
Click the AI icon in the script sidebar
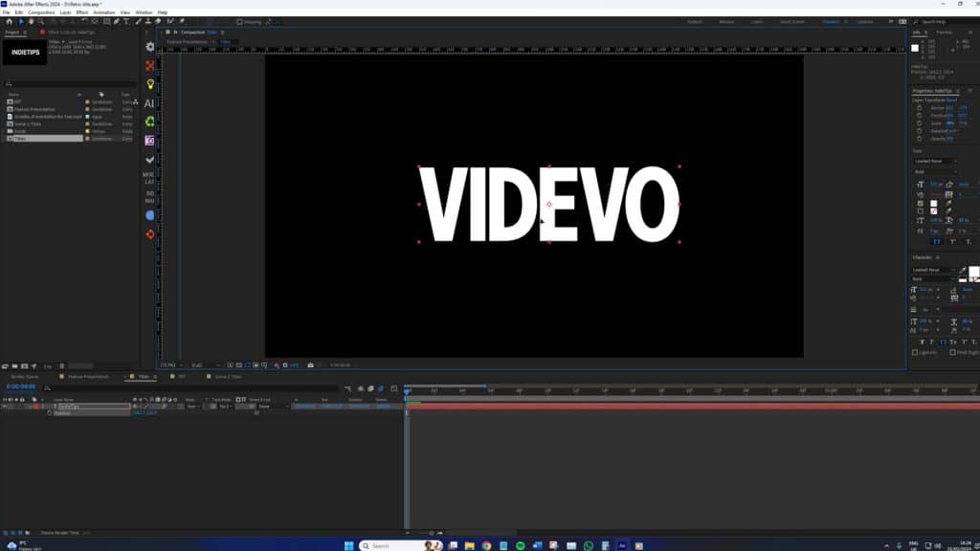[148, 103]
